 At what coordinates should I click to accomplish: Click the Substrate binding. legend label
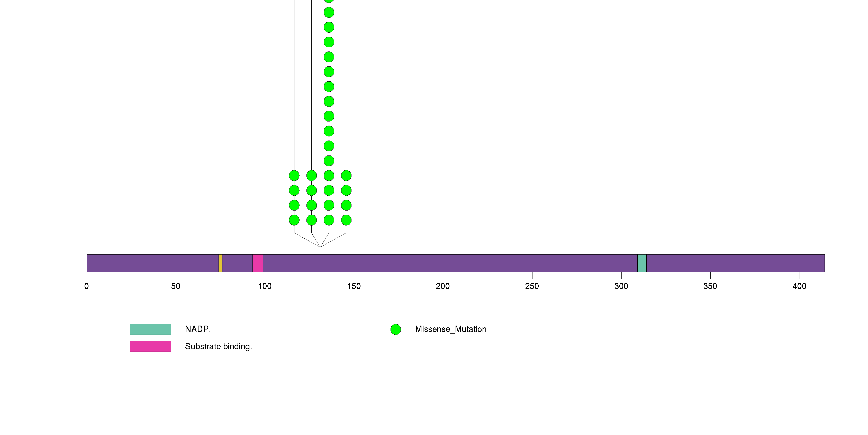tap(218, 346)
